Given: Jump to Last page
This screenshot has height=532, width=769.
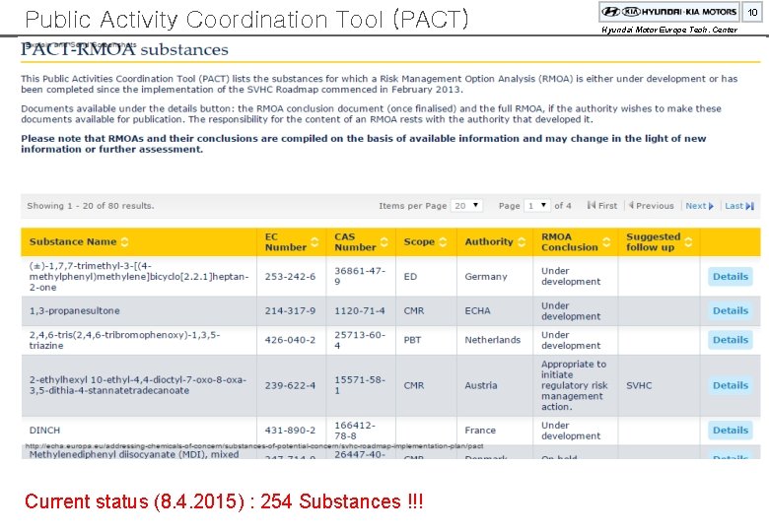Looking at the screenshot, I should pos(739,206).
